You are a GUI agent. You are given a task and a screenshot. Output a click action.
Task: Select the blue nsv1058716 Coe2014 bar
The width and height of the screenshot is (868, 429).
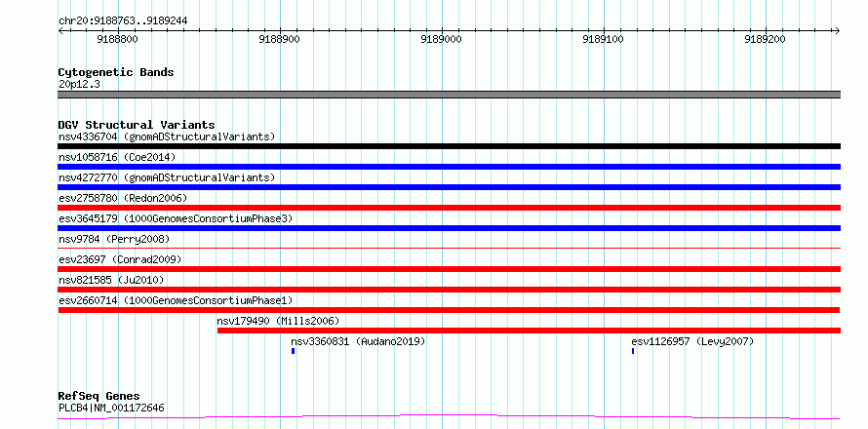click(449, 167)
